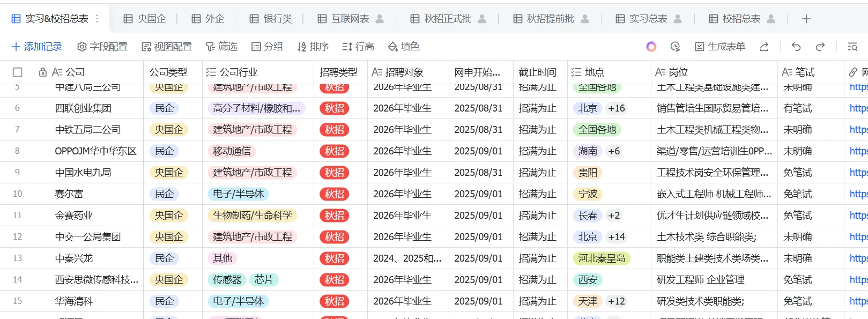This screenshot has width=868, height=319.
Task: Open https link in 四联创业集团 row
Action: [x=858, y=108]
